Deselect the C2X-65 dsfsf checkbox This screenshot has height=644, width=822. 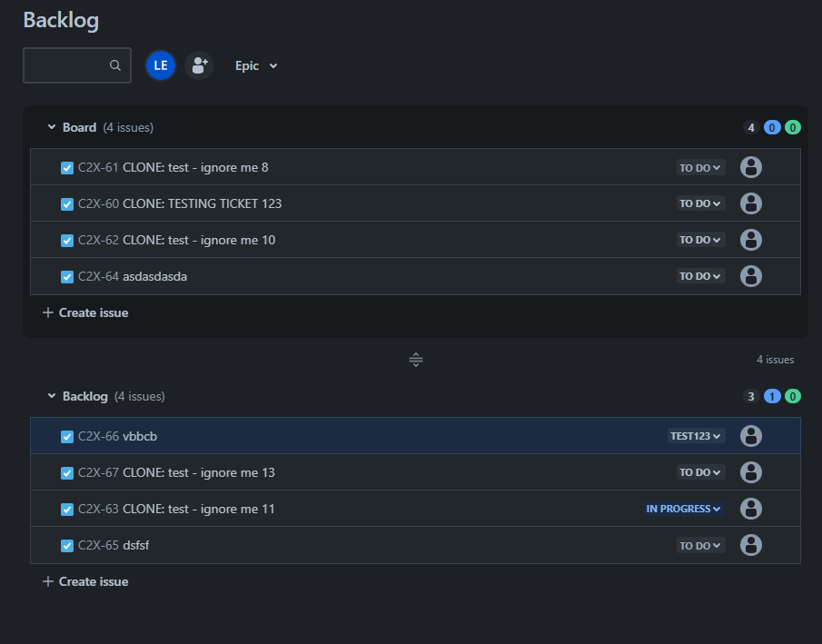[x=66, y=545]
